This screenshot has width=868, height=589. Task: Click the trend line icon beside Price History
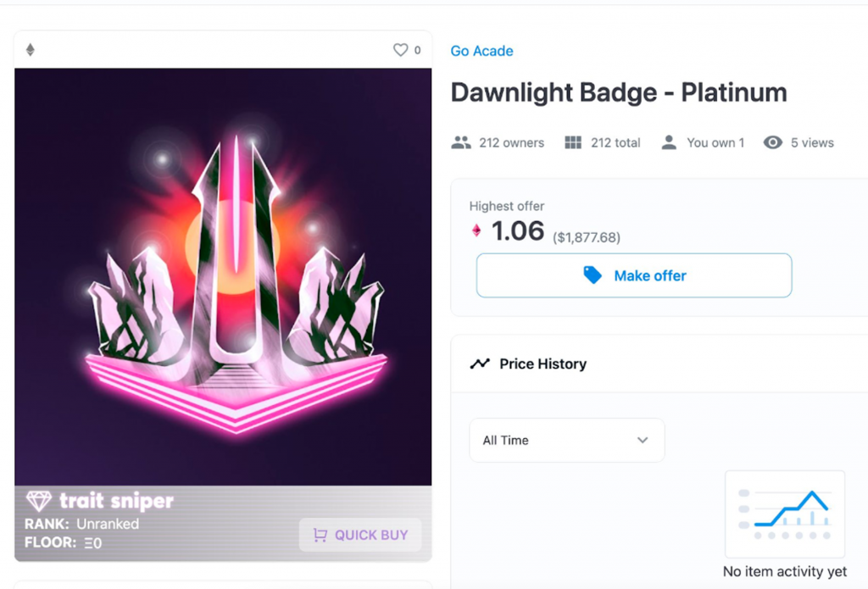[480, 364]
